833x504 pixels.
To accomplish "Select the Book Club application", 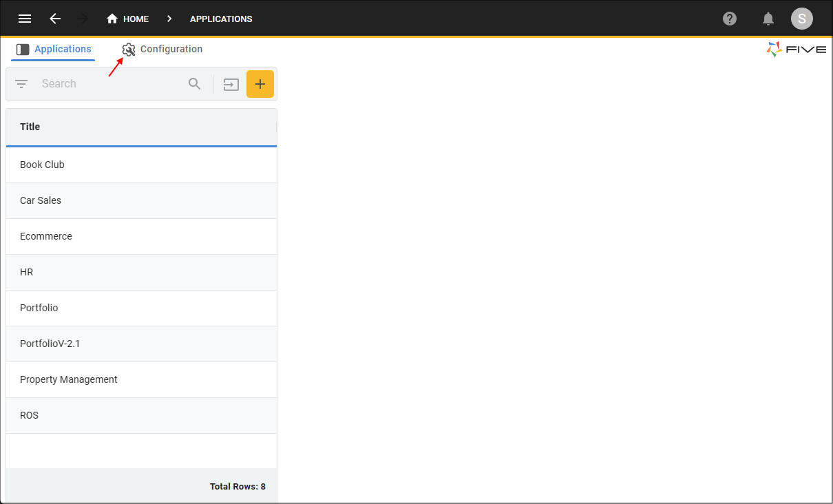I will 141,165.
